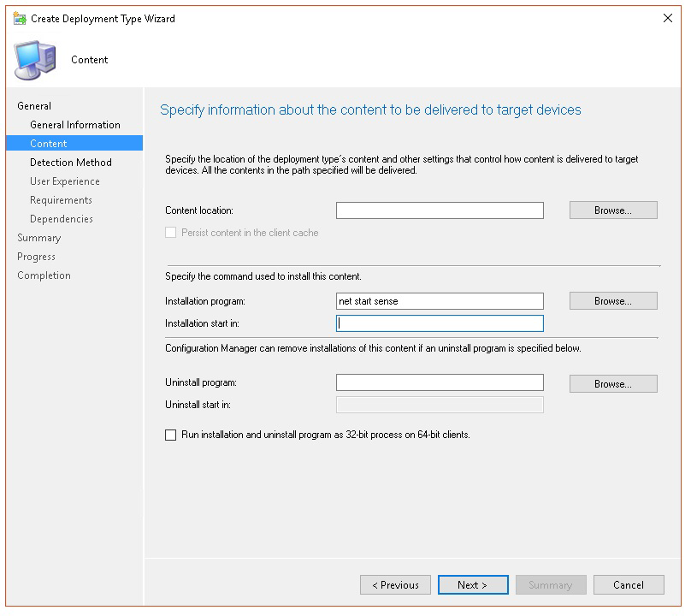Click the greyed-out Summary button
691x616 pixels.
tap(551, 585)
